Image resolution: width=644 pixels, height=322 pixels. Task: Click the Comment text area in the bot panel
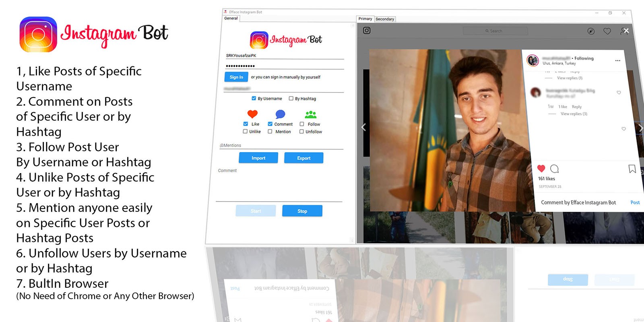(x=279, y=185)
